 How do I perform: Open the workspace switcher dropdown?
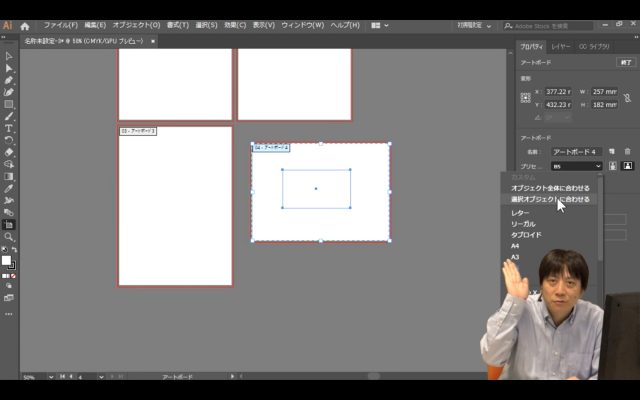point(474,26)
